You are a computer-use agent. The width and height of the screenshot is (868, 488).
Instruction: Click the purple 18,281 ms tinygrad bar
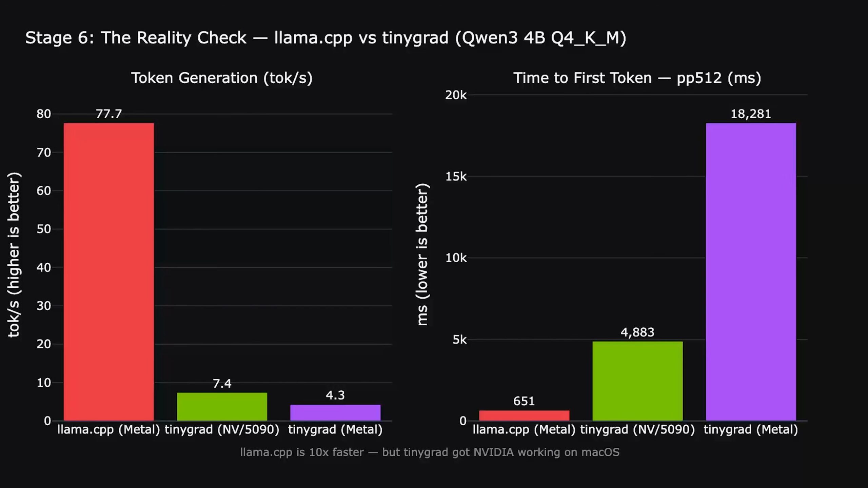[x=751, y=271]
